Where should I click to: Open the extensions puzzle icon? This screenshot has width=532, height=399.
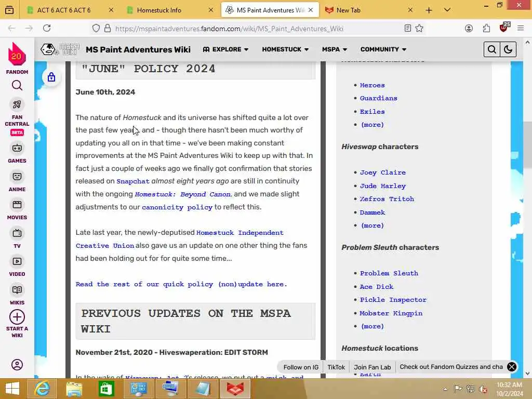coord(486,28)
